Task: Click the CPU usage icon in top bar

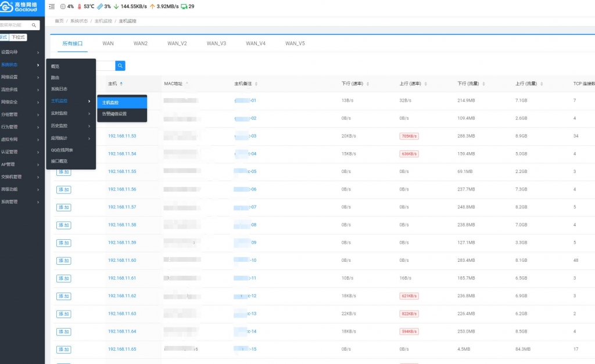Action: (63, 6)
